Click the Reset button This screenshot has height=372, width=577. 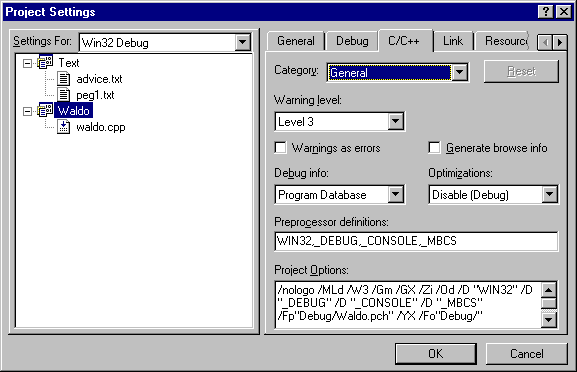tap(521, 71)
